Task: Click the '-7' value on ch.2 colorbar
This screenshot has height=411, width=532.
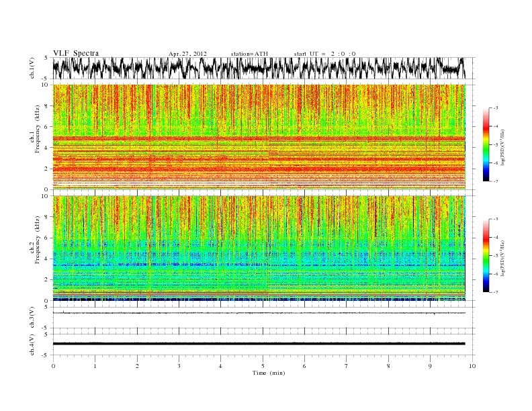Action: point(496,292)
